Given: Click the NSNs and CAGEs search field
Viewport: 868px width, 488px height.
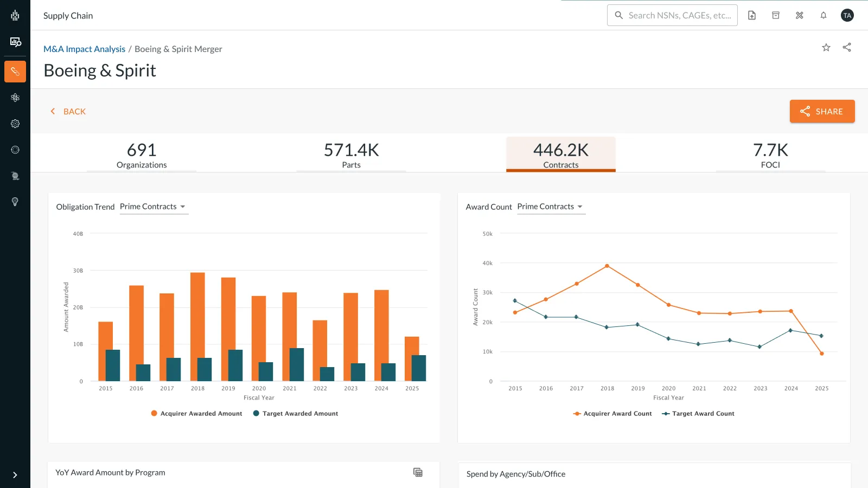Looking at the screenshot, I should point(679,15).
